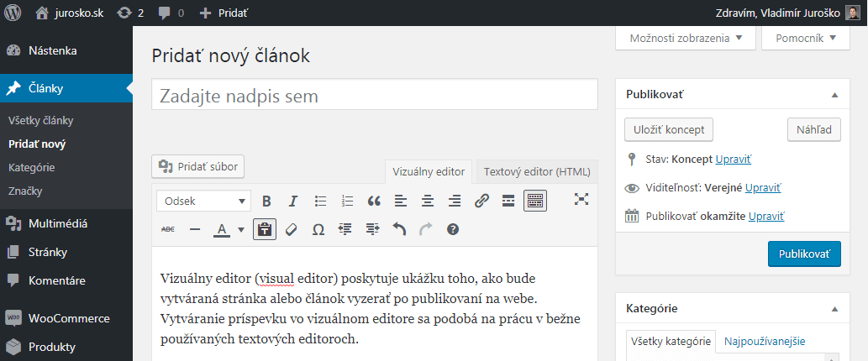Insert a blockquote
The image size is (868, 361).
click(374, 201)
